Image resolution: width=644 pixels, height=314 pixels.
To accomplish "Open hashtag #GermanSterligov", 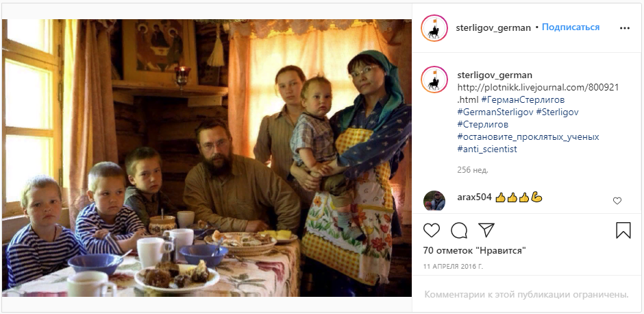I will point(495,112).
